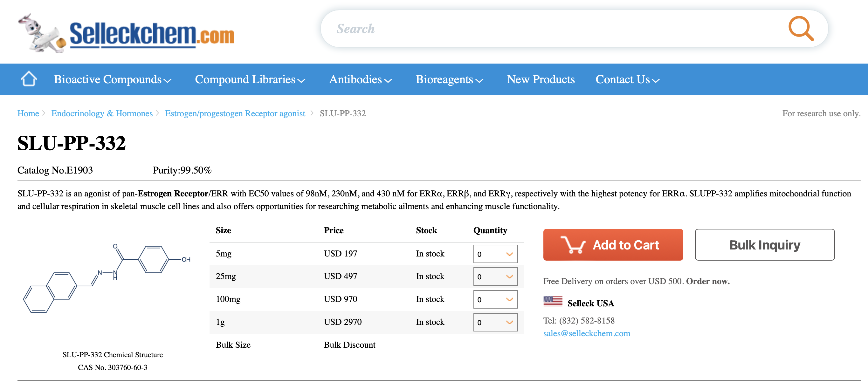Open New Products page
The height and width of the screenshot is (389, 868).
pyautogui.click(x=541, y=79)
